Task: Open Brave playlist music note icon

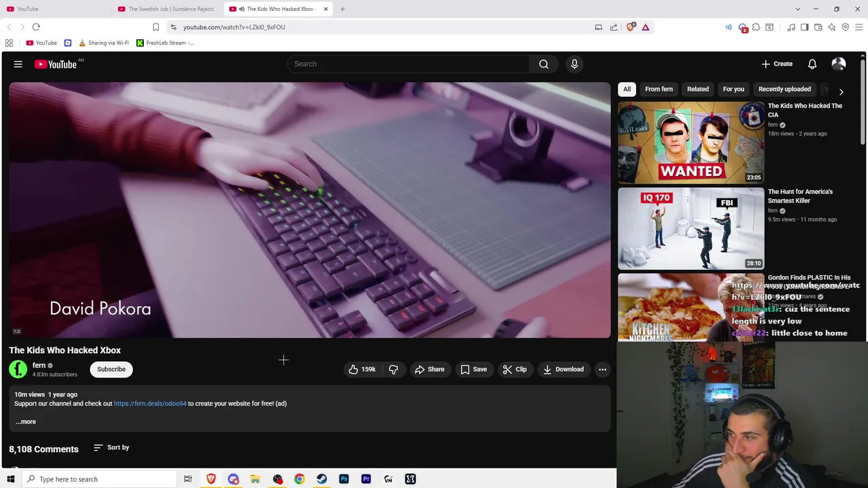Action: point(791,27)
